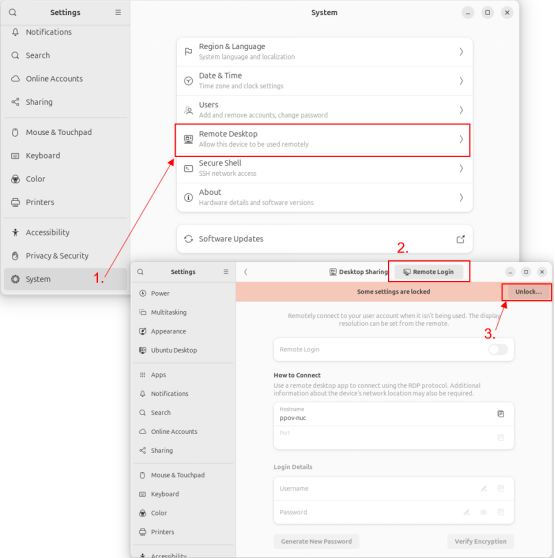The height and width of the screenshot is (558, 555).
Task: Click the Username field
Action: (394, 489)
